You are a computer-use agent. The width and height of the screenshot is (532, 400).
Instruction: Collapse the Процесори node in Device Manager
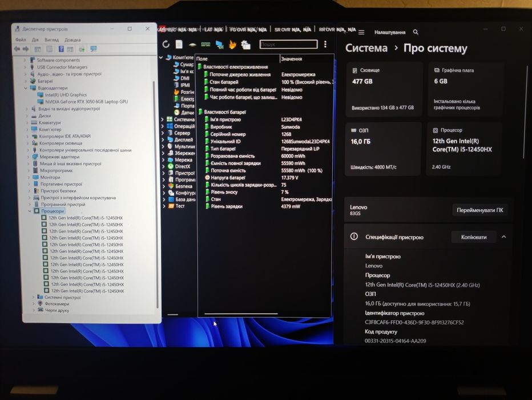click(x=30, y=211)
